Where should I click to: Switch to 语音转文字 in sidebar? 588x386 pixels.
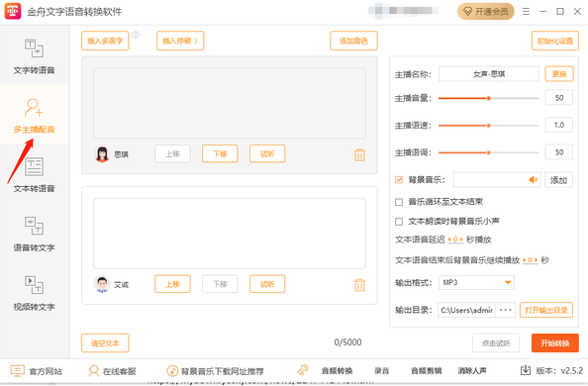tap(34, 233)
